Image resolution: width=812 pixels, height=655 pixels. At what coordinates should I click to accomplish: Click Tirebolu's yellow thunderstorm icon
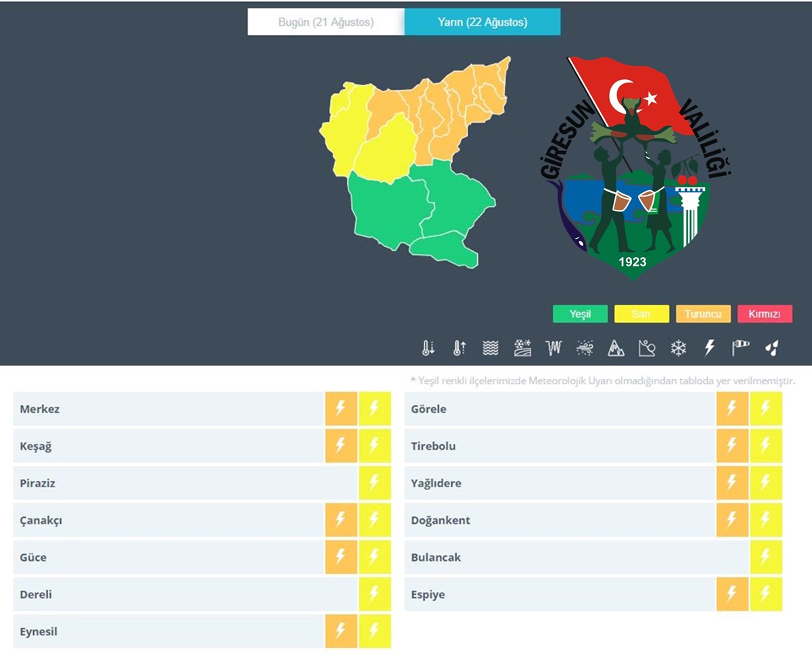(766, 446)
